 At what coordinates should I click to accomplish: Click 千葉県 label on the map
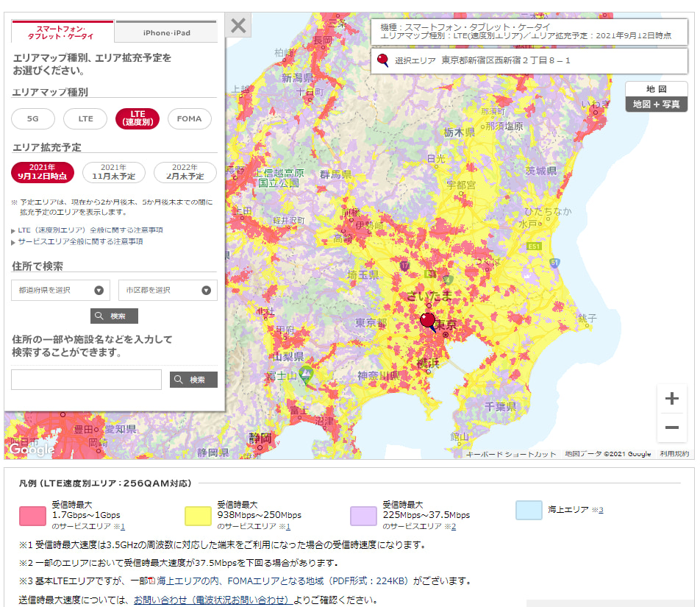(x=501, y=406)
